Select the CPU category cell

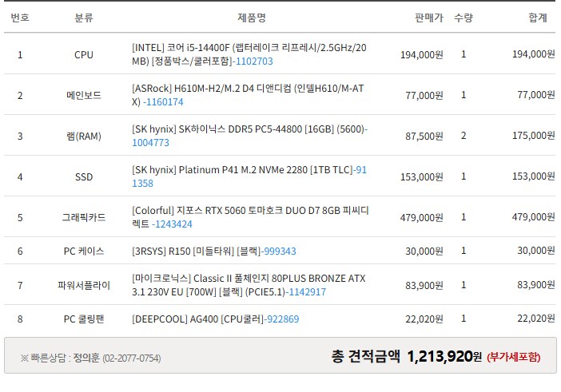tap(84, 54)
